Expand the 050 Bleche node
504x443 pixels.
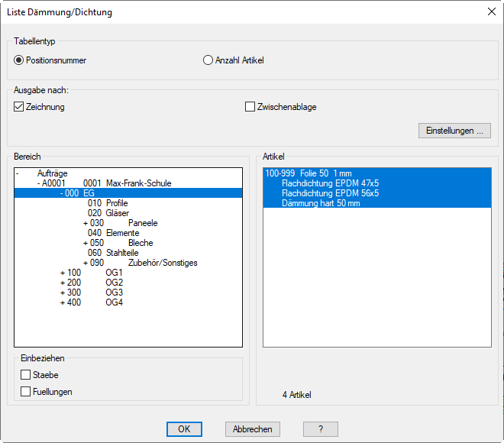pyautogui.click(x=86, y=243)
